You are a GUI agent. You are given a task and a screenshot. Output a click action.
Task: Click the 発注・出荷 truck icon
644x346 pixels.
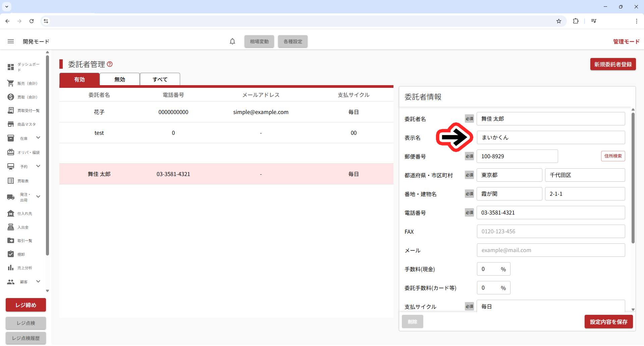pyautogui.click(x=11, y=197)
